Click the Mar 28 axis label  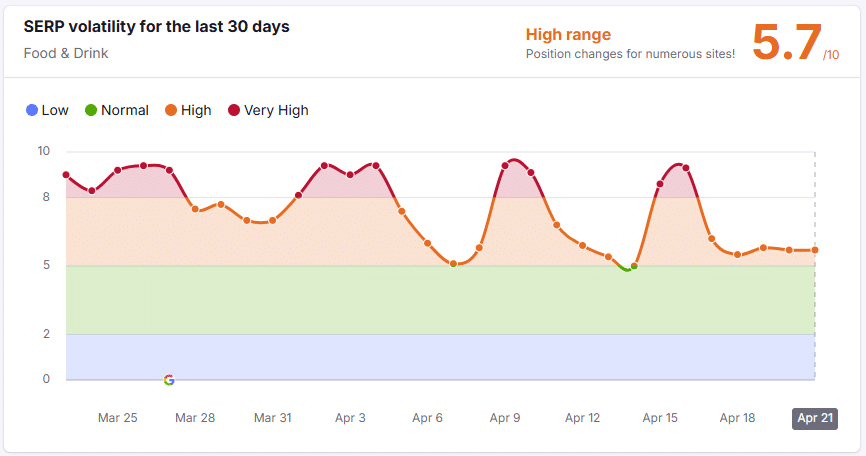pos(195,418)
